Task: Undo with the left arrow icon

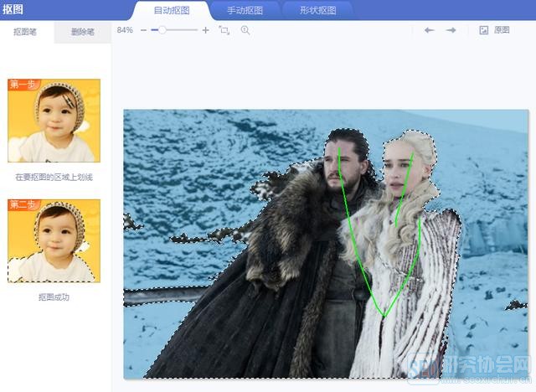Action: [430, 30]
